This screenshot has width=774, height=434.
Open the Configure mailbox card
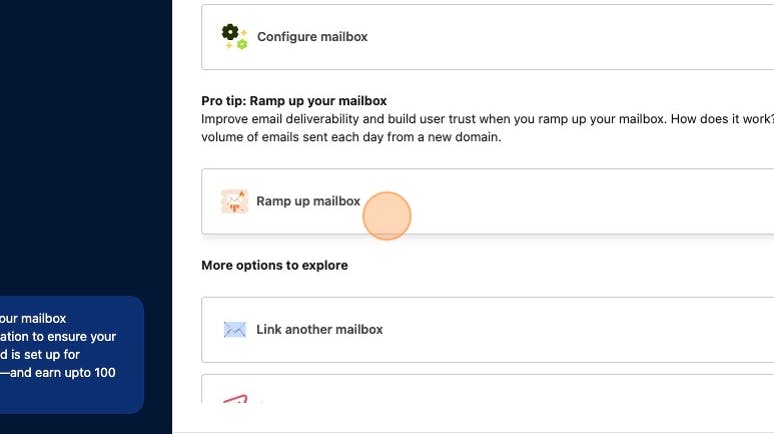tap(488, 37)
